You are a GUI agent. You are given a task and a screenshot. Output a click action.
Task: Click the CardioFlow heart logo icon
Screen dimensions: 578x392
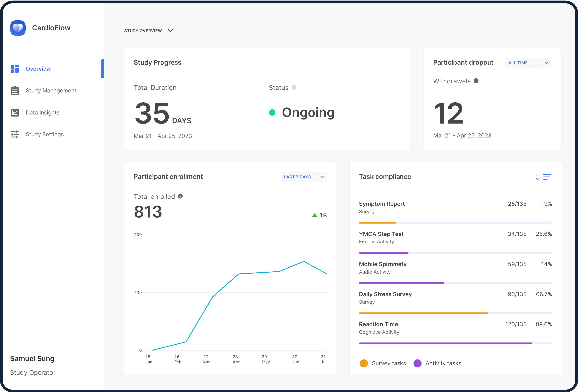pyautogui.click(x=18, y=28)
